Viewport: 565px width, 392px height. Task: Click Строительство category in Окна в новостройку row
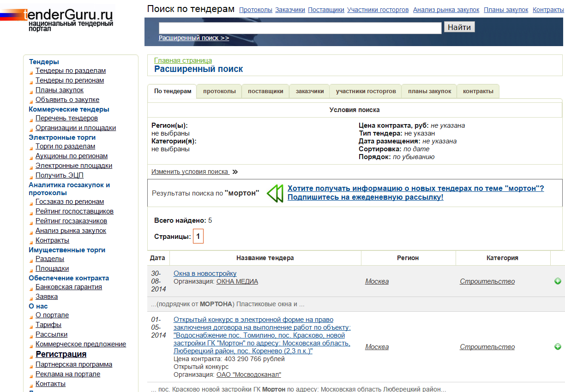487,281
